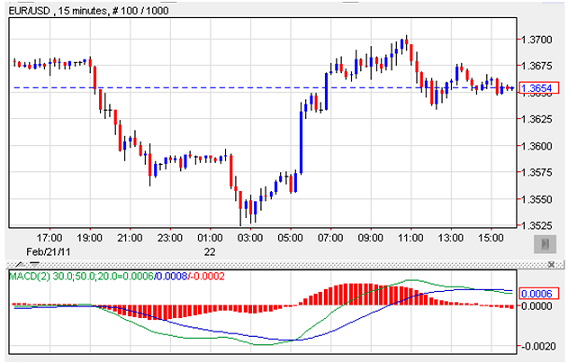Screen dimensions: 568x364
Task: Click the blue 0.0008 signal value
Action: point(172,276)
